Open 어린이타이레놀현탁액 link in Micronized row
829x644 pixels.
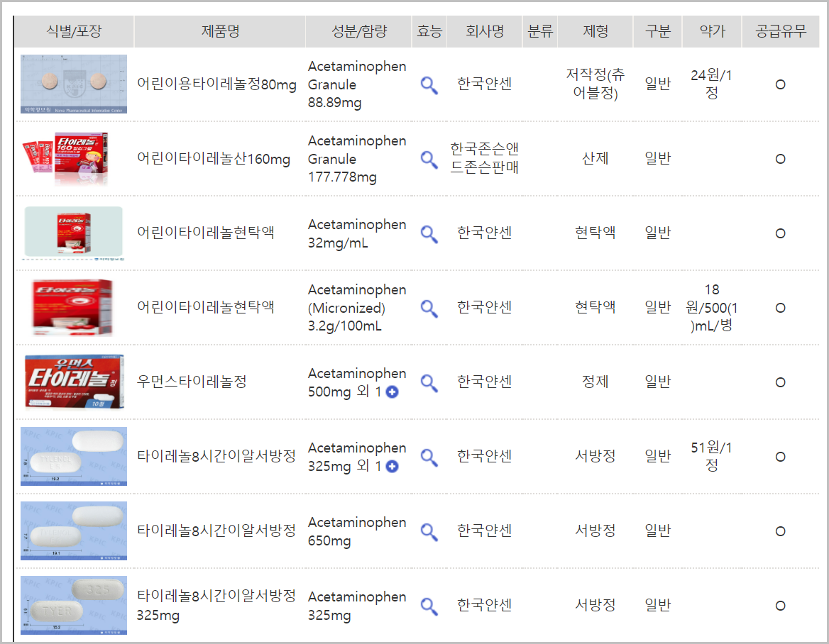(x=205, y=307)
